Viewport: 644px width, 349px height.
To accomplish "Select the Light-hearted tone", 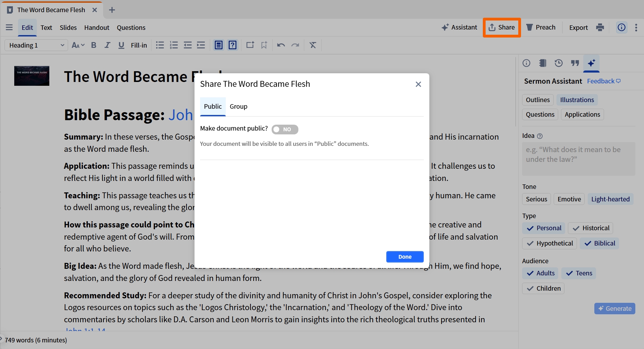I will (610, 199).
